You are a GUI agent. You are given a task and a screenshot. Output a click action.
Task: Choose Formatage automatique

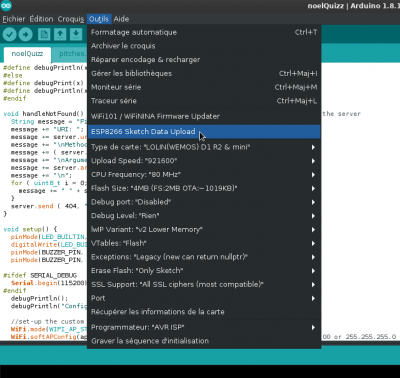(204, 32)
